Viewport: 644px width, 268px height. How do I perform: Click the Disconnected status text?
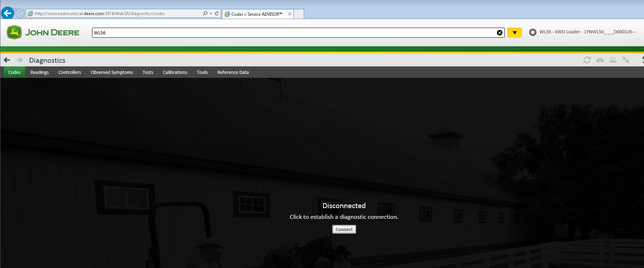[344, 206]
